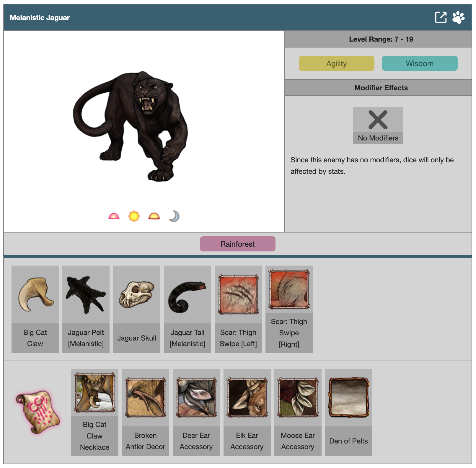The image size is (476, 468).
Task: Click the Agility stat button
Action: coord(336,63)
